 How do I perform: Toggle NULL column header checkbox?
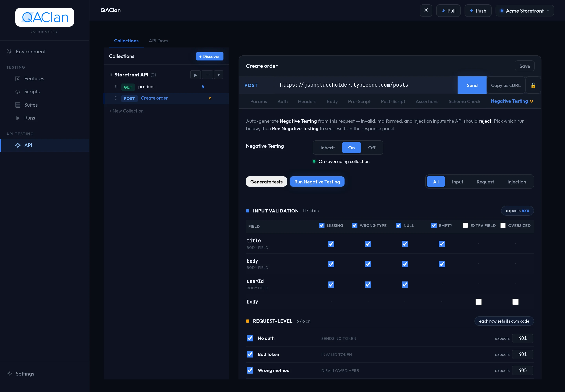click(x=398, y=225)
